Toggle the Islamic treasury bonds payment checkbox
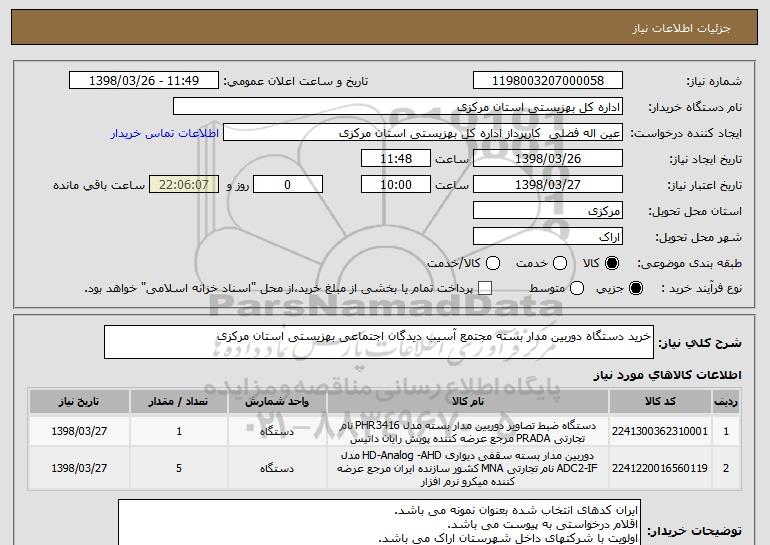This screenshot has height=545, width=770. 485,288
